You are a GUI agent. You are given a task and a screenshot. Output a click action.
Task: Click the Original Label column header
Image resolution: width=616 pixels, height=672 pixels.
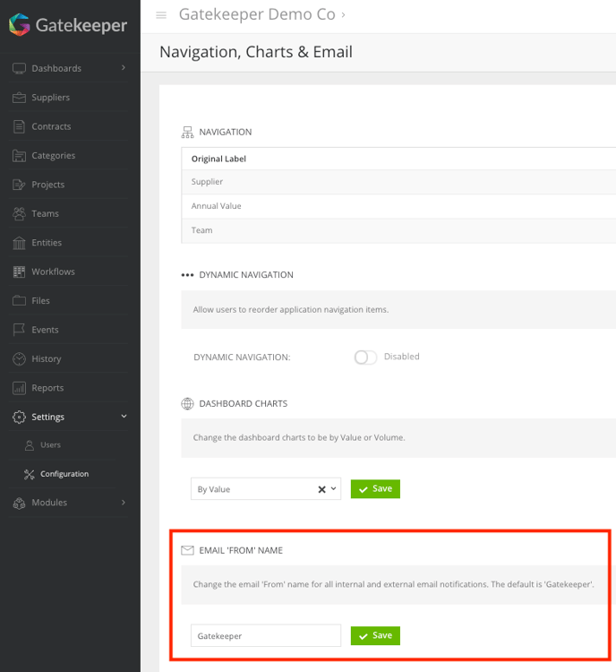(218, 159)
